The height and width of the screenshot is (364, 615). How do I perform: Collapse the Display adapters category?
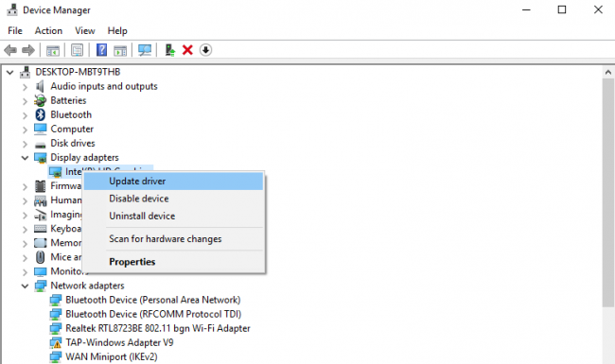coord(26,158)
